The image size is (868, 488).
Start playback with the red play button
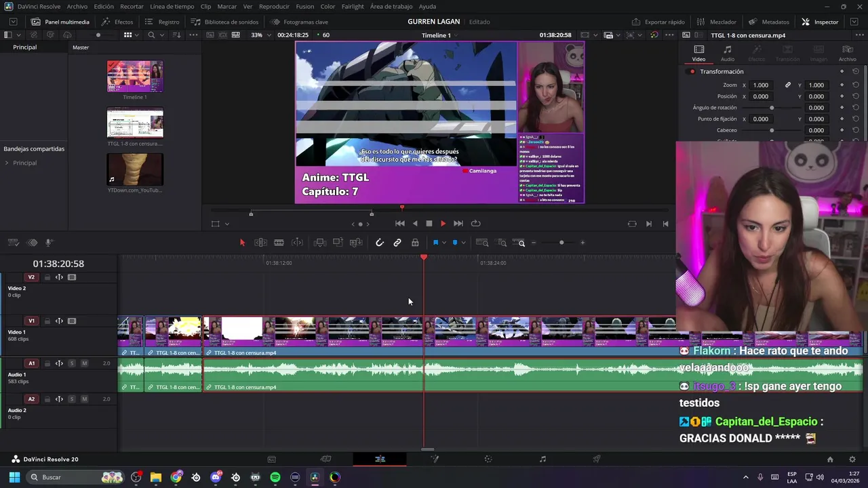pyautogui.click(x=443, y=224)
